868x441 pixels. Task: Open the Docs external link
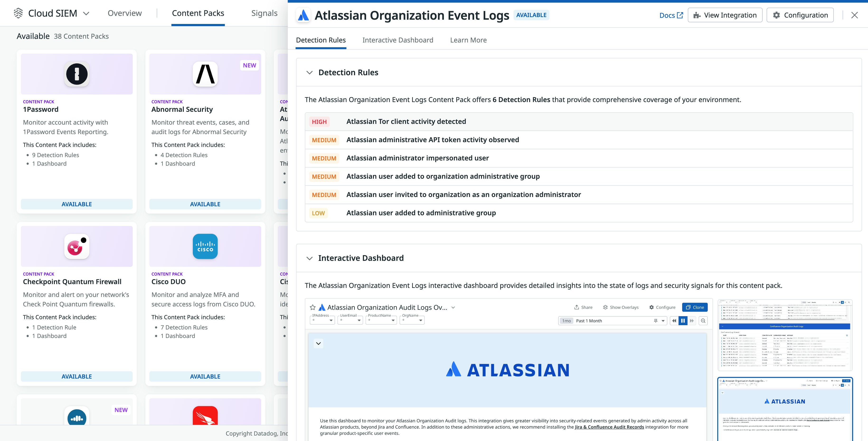pyautogui.click(x=671, y=15)
